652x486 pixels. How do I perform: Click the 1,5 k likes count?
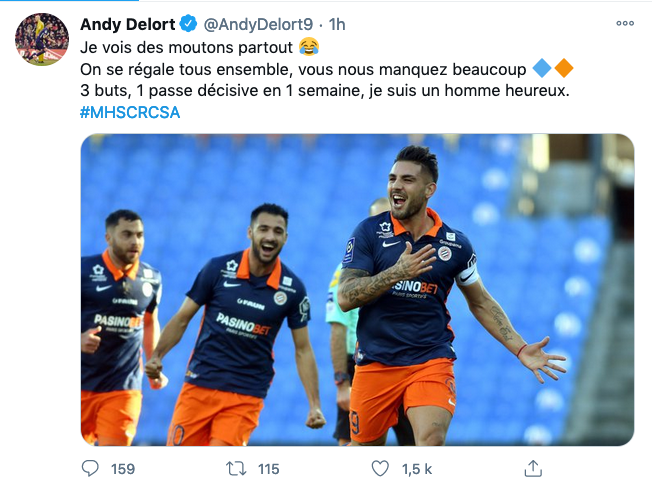point(417,469)
